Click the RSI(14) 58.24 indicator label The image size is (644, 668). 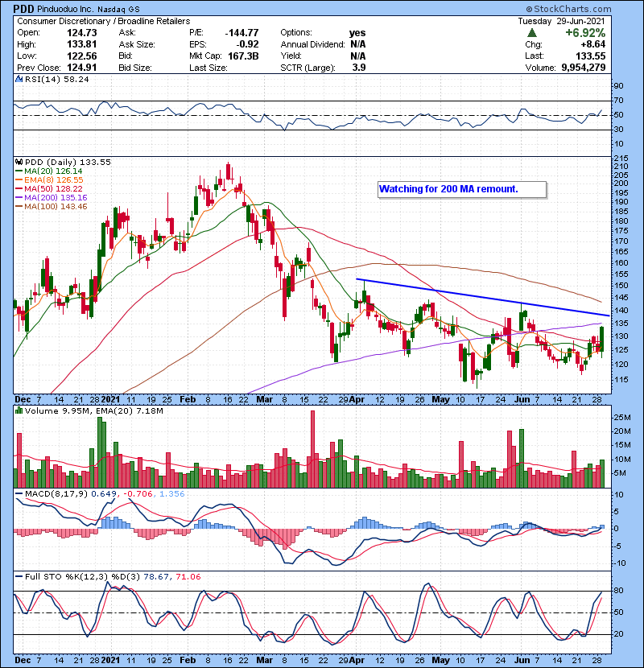[56, 79]
